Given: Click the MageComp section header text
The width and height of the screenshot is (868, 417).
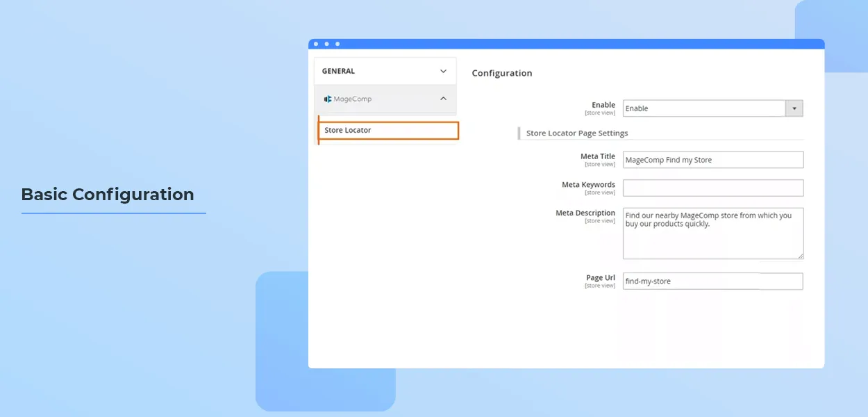Looking at the screenshot, I should pos(353,99).
